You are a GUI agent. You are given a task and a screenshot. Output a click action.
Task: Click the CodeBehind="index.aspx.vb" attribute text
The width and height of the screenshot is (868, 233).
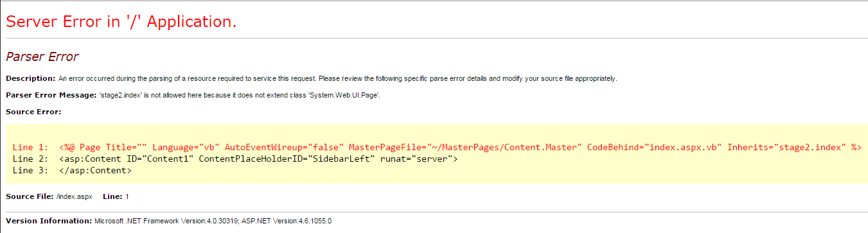coord(655,147)
